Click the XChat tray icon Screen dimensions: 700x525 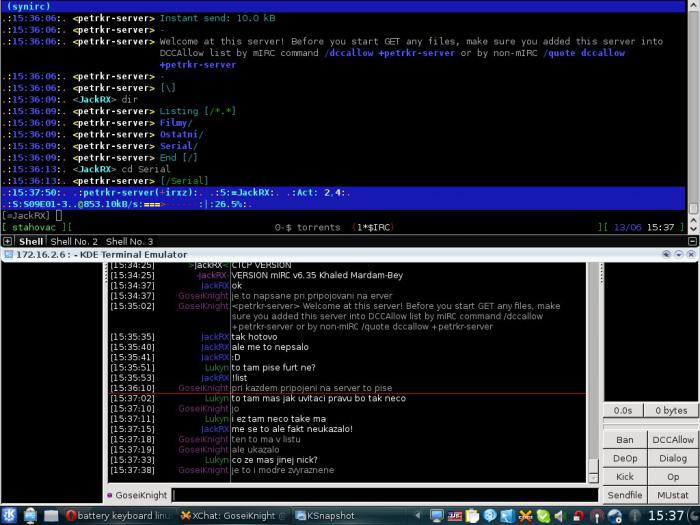click(x=525, y=516)
